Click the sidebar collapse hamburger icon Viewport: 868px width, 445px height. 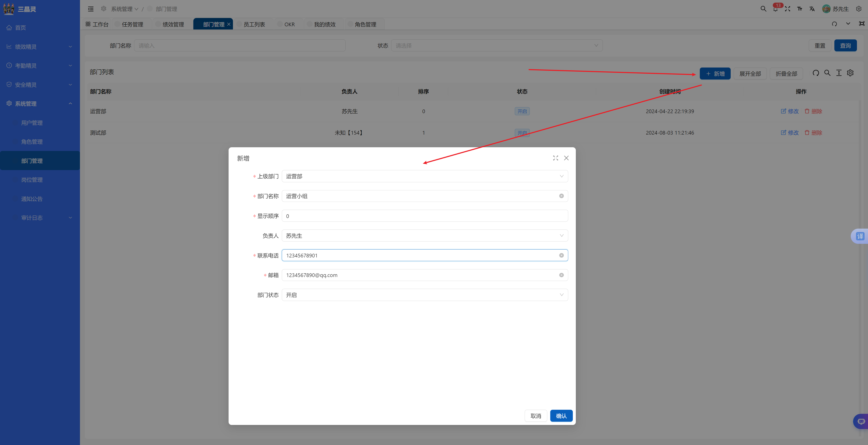tap(91, 9)
